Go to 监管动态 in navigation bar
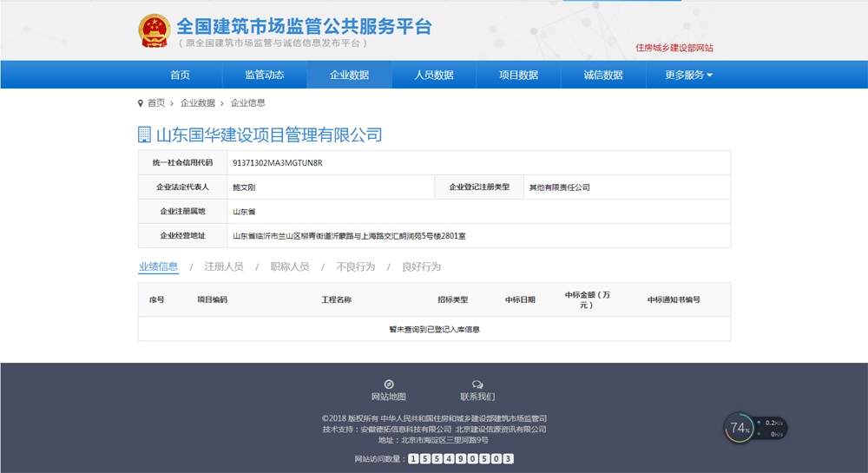This screenshot has width=868, height=473. pos(264,75)
